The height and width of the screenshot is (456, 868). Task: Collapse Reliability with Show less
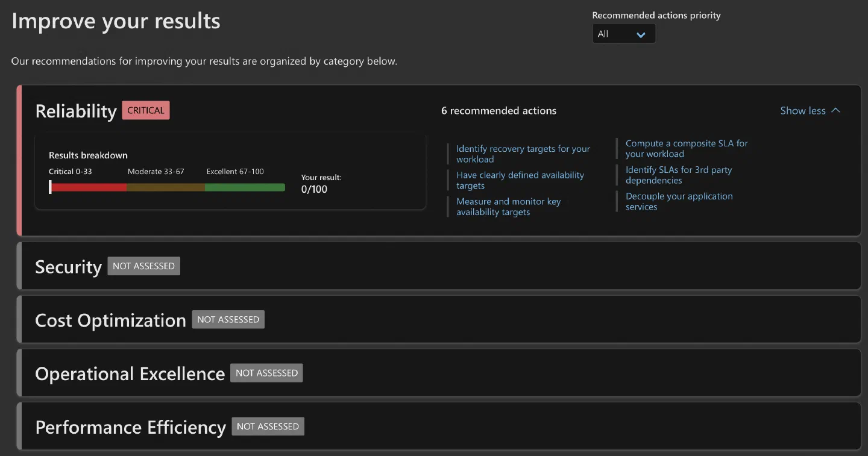tap(810, 111)
